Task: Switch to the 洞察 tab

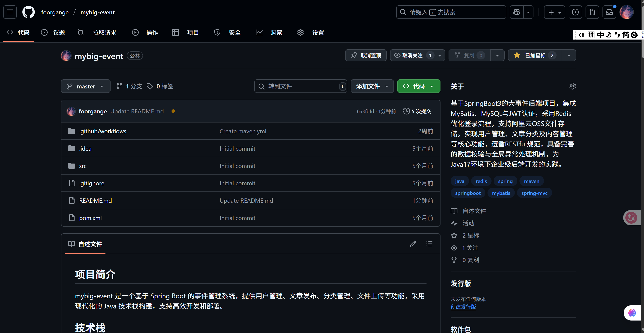Action: [x=269, y=33]
